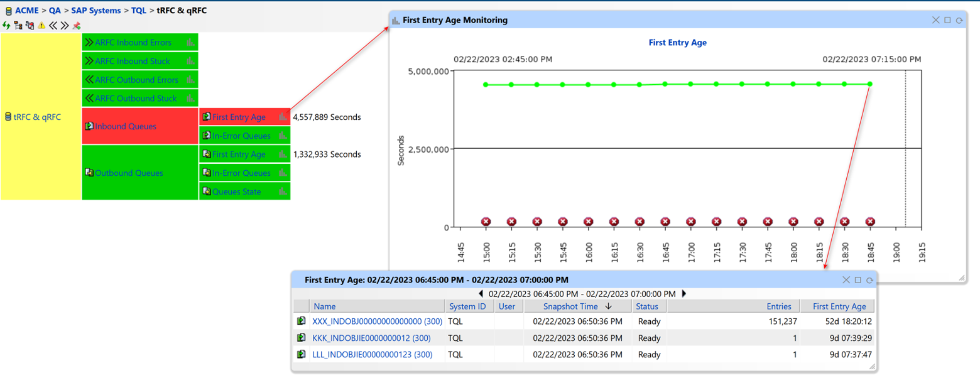Screen dimensions: 980x383
Task: Open the warning triangle icon in the toolbar
Action: point(41,26)
